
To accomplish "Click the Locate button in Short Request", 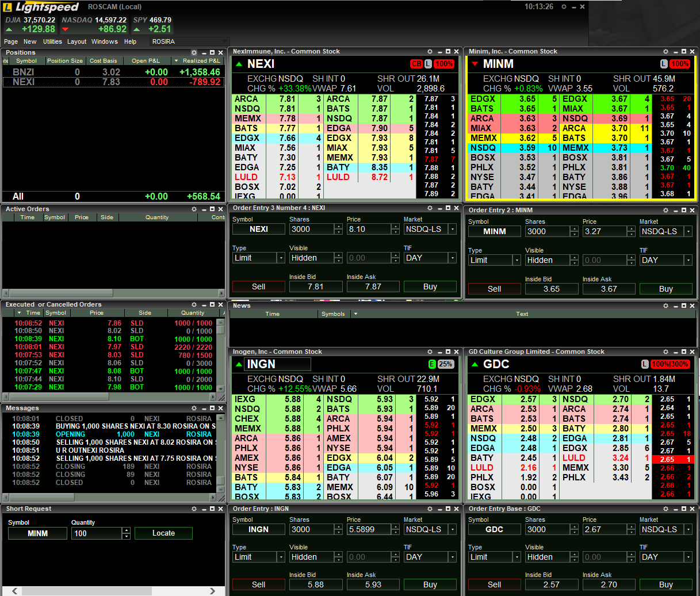I will coord(163,533).
